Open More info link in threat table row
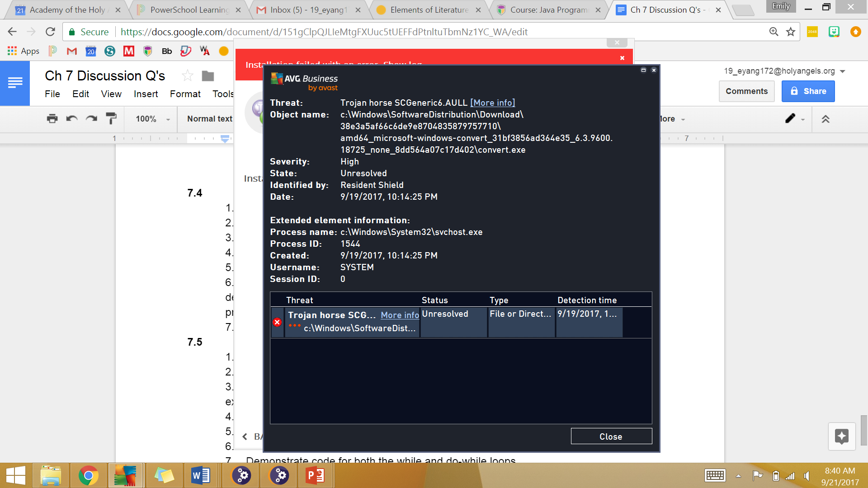 coord(400,315)
